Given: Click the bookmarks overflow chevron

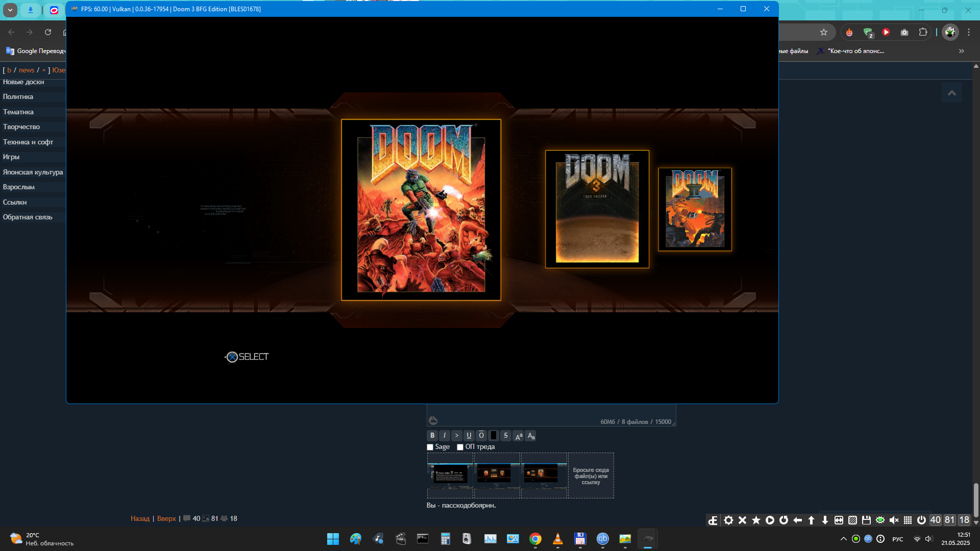Looking at the screenshot, I should tap(962, 51).
